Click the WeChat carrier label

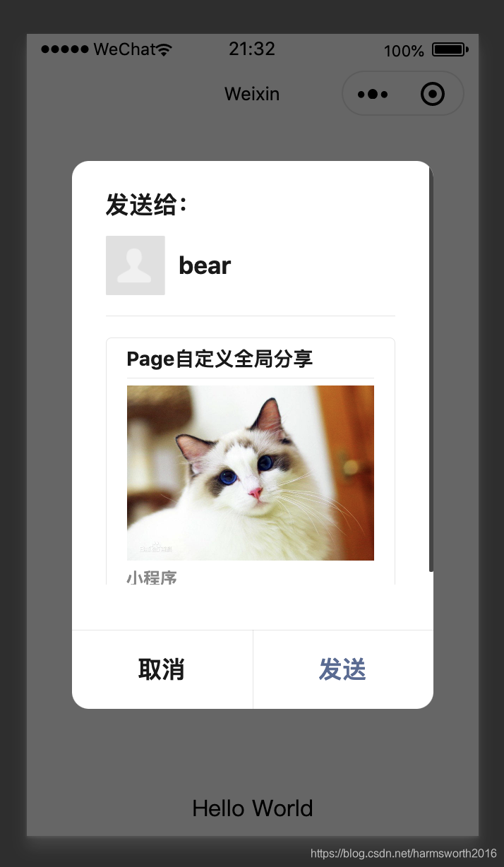[124, 49]
